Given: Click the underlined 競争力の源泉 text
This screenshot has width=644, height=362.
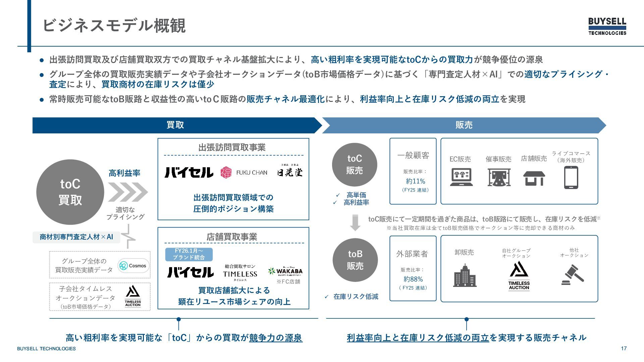Looking at the screenshot, I should (x=276, y=338).
